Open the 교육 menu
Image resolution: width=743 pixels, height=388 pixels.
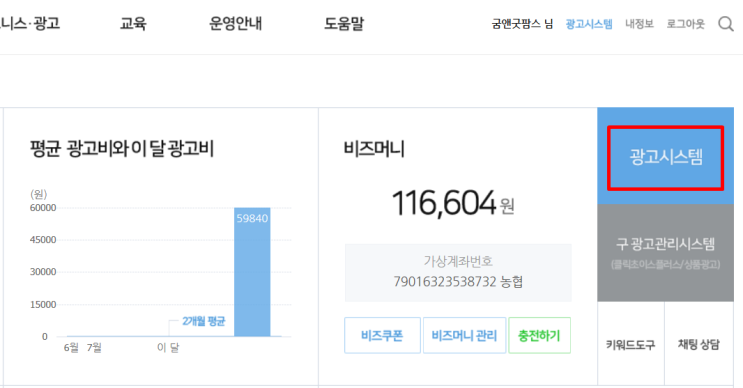[133, 23]
